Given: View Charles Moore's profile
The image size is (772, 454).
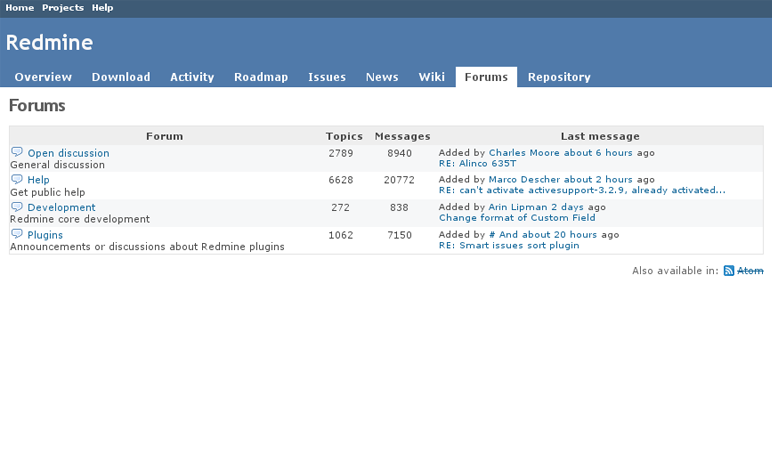Looking at the screenshot, I should point(524,153).
